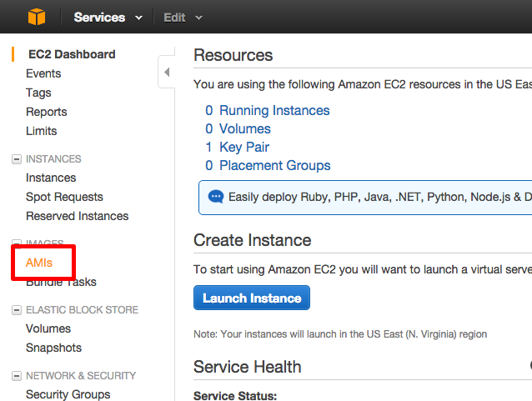Open Tags in the sidebar

click(x=38, y=93)
